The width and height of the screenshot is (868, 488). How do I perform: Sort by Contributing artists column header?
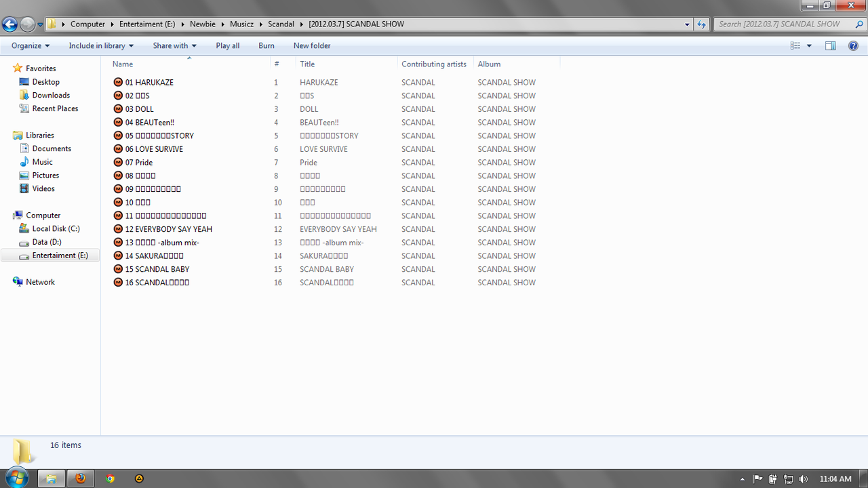435,64
